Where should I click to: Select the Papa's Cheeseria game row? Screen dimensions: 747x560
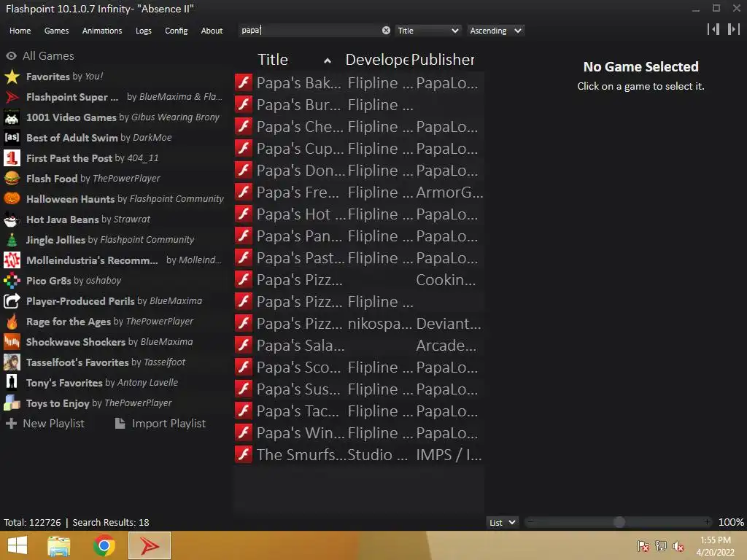point(359,126)
